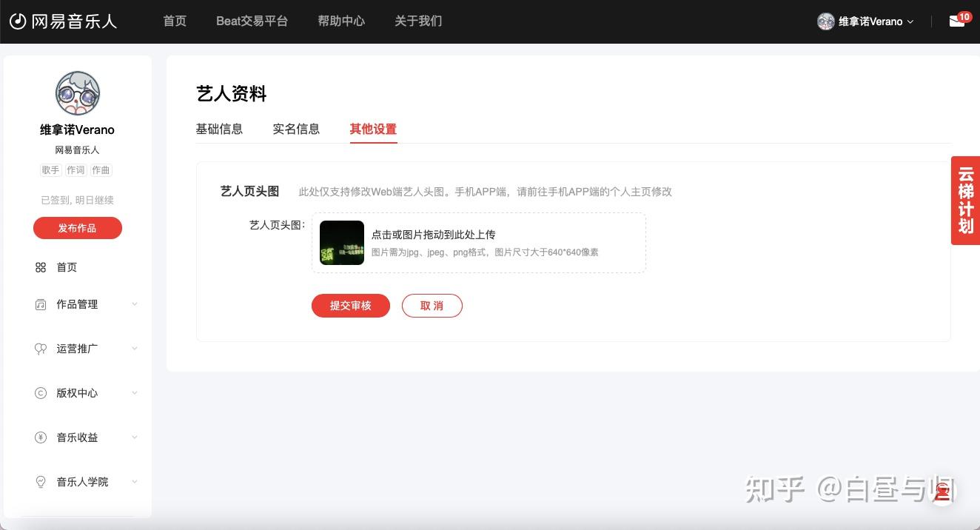Viewport: 980px width, 530px height.
Task: Click the 首页 grid icon in sidebar
Action: click(41, 267)
